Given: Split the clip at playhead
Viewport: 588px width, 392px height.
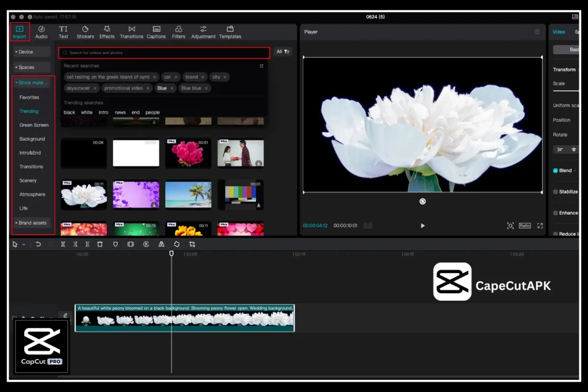Looking at the screenshot, I should (63, 244).
